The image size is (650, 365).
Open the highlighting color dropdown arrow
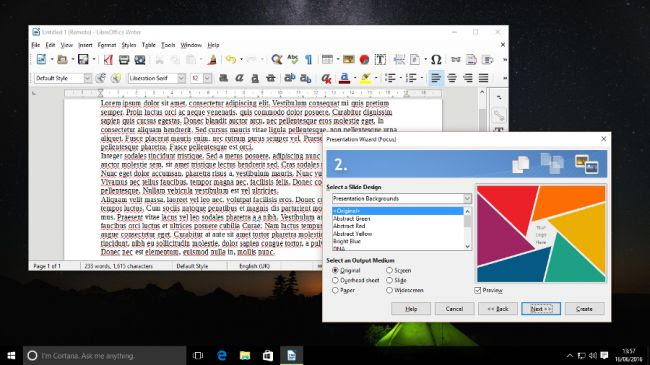(376, 78)
